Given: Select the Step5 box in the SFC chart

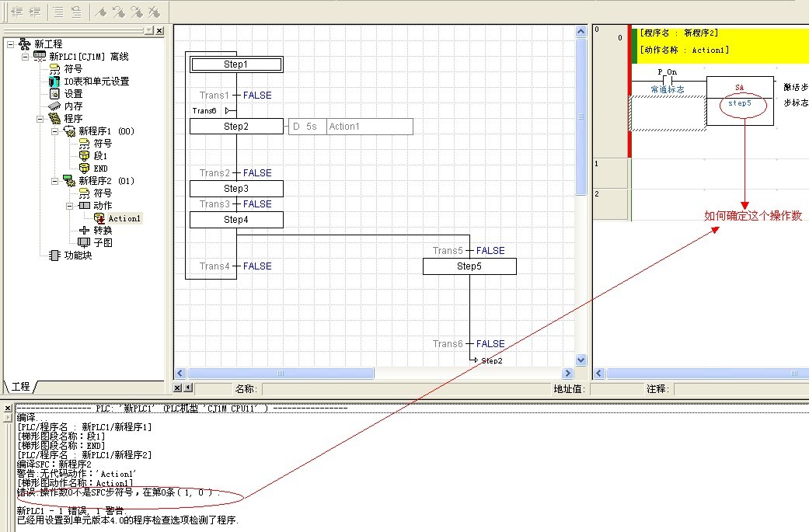Looking at the screenshot, I should (x=469, y=266).
